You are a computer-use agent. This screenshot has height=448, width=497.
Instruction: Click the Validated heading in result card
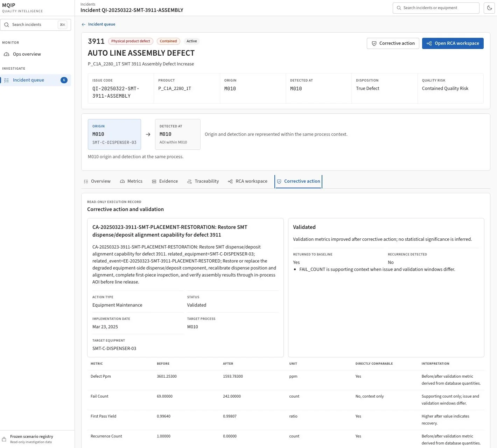pyautogui.click(x=304, y=227)
